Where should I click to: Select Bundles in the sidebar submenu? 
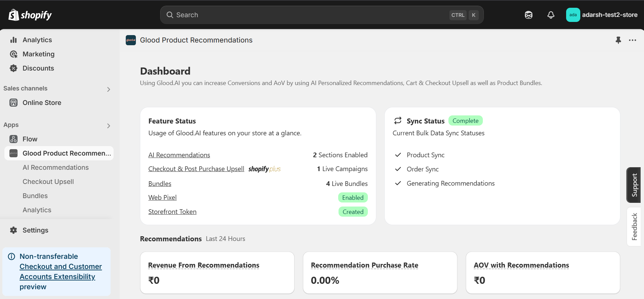[x=35, y=196]
